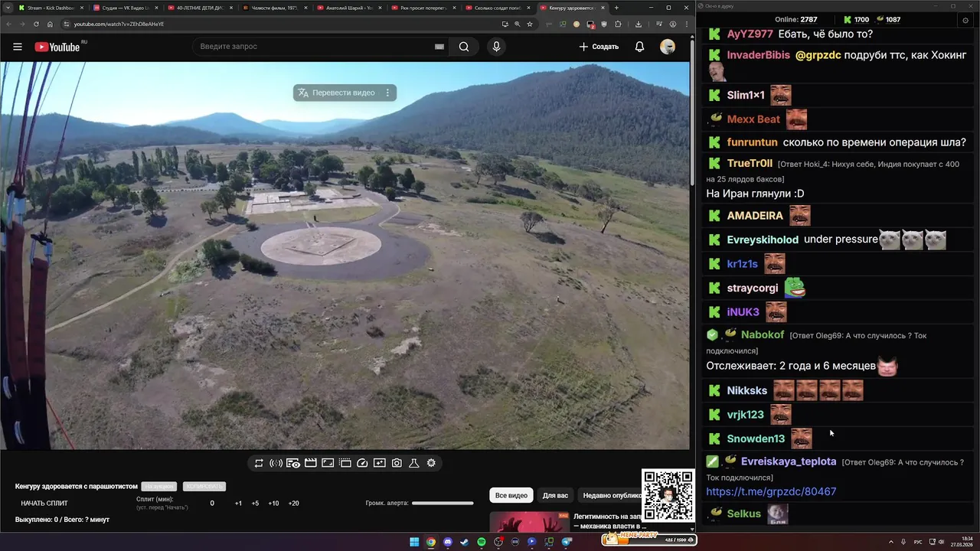
Task: Open a new browser tab with plus
Action: tap(616, 8)
